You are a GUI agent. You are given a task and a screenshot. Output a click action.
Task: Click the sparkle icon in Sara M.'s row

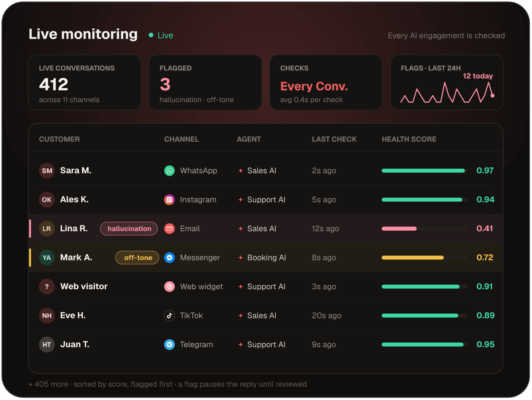[241, 171]
